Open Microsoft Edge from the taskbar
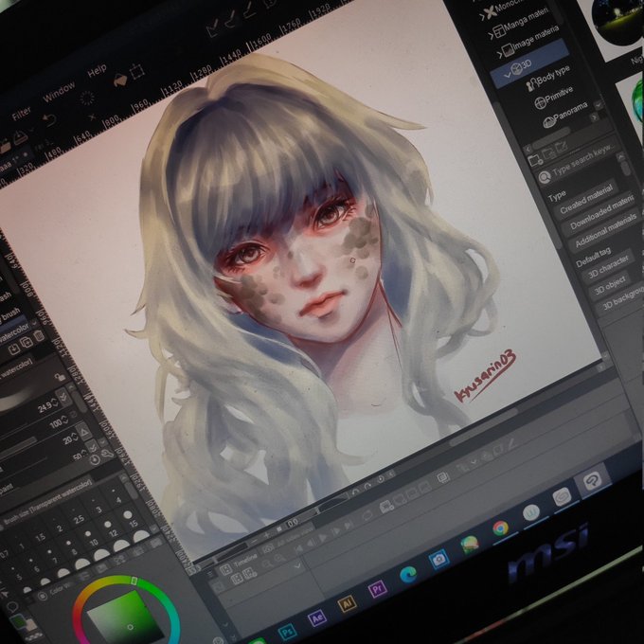This screenshot has width=644, height=644. coord(408,574)
